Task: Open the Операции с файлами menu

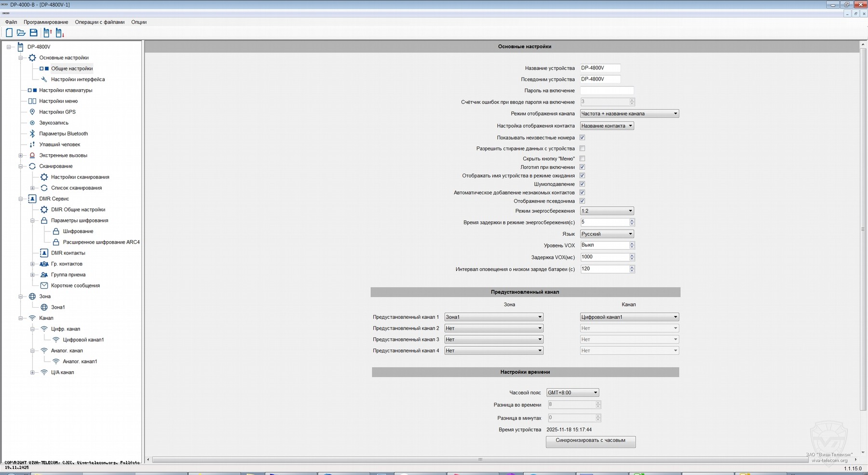Action: point(99,22)
